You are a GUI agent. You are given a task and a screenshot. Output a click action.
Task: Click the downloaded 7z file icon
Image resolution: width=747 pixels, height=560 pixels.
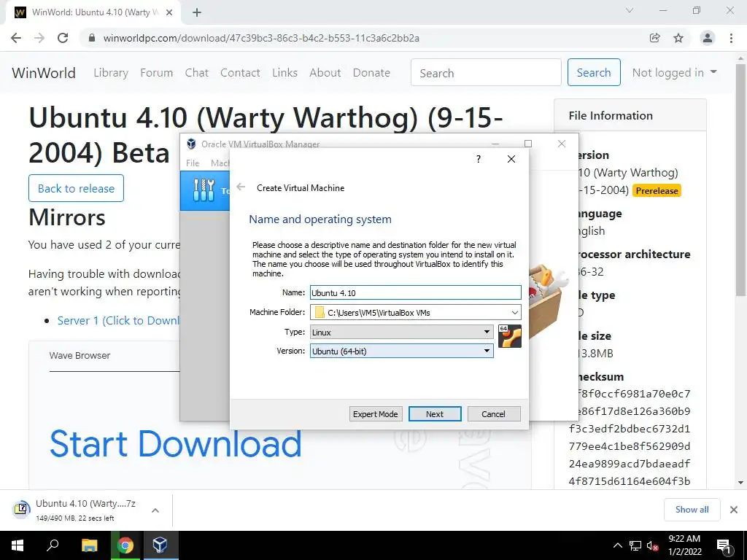(21, 509)
